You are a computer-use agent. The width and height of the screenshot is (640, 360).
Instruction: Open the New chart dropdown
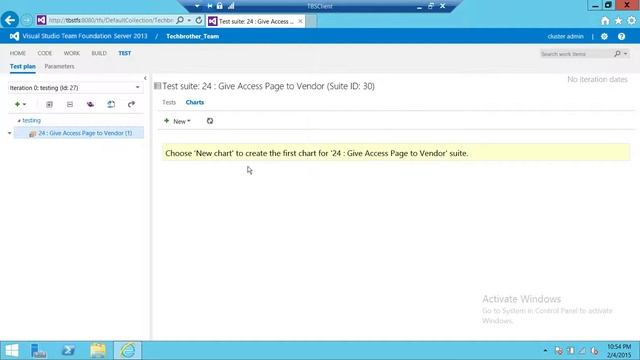coord(178,121)
